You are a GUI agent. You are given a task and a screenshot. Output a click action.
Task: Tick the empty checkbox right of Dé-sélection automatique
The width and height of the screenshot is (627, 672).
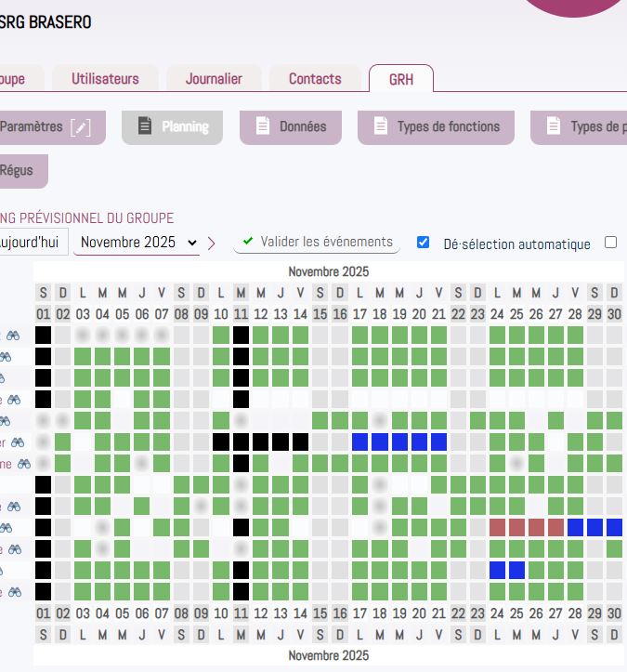click(x=610, y=243)
